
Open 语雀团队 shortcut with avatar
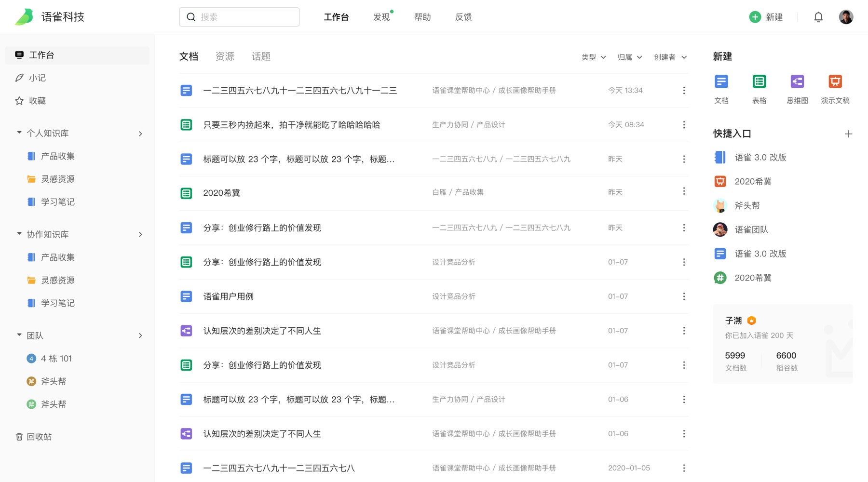(741, 229)
